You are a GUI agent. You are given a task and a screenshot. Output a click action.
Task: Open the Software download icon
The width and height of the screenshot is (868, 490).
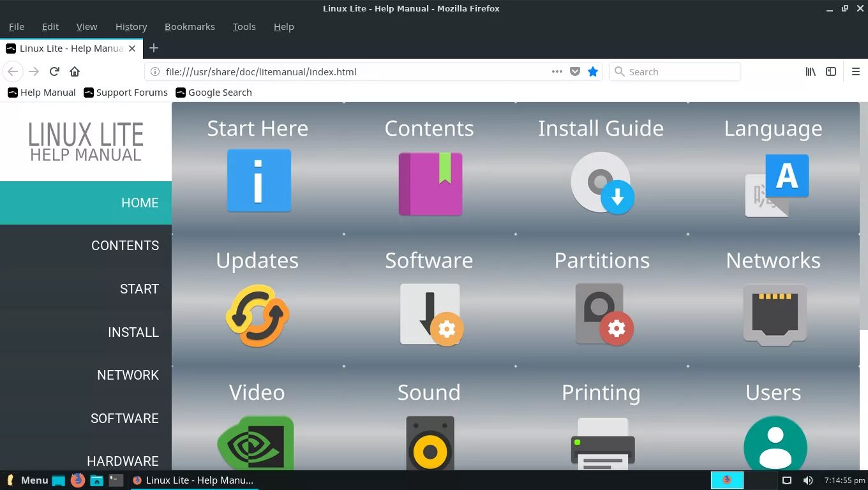pyautogui.click(x=431, y=315)
